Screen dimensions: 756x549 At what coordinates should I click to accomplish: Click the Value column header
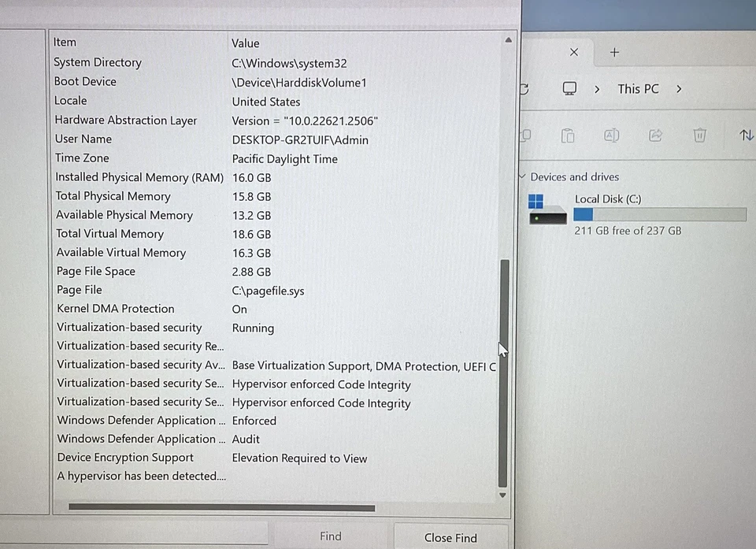click(246, 43)
